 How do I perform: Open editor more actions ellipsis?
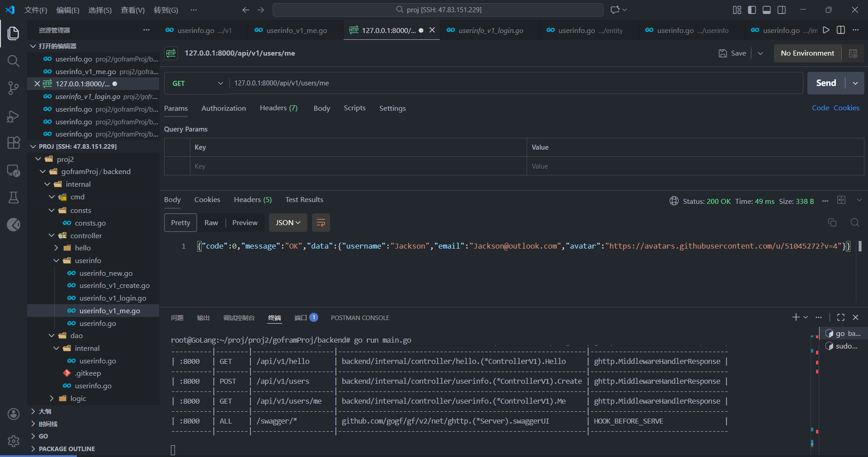[x=856, y=30]
